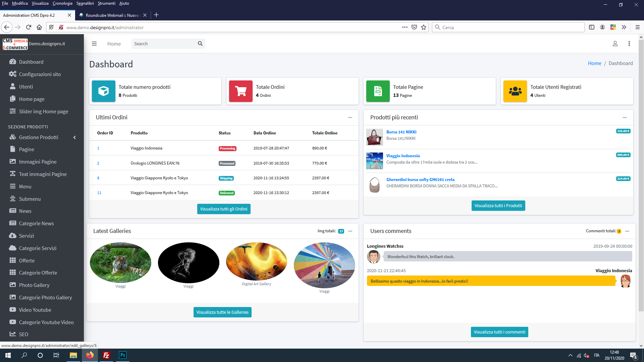Viewport: 644px width, 362px height.
Task: Open the user profile icon
Action: (615, 44)
